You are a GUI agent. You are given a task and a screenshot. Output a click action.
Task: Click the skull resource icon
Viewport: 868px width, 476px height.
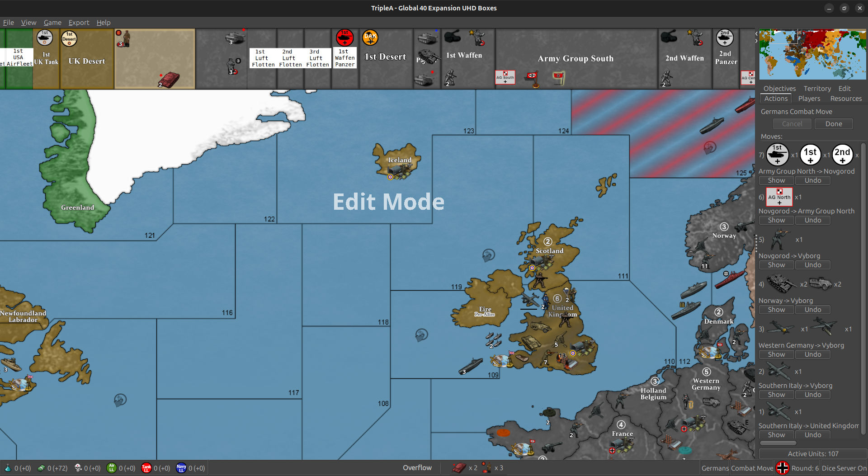[x=77, y=468]
